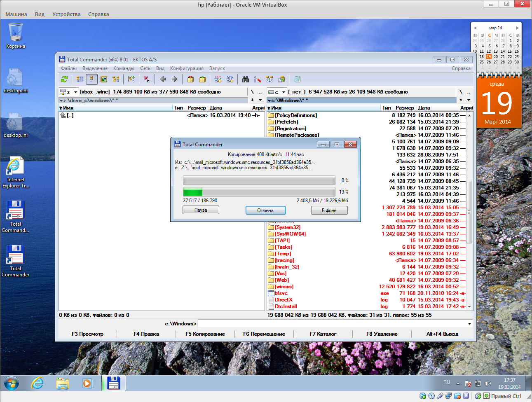Click the binoculars search files icon
532x402 pixels.
[x=246, y=79]
